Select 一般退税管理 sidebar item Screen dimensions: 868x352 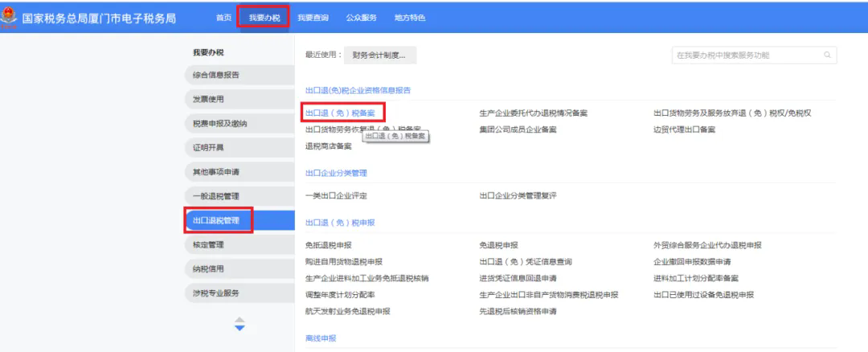click(240, 196)
